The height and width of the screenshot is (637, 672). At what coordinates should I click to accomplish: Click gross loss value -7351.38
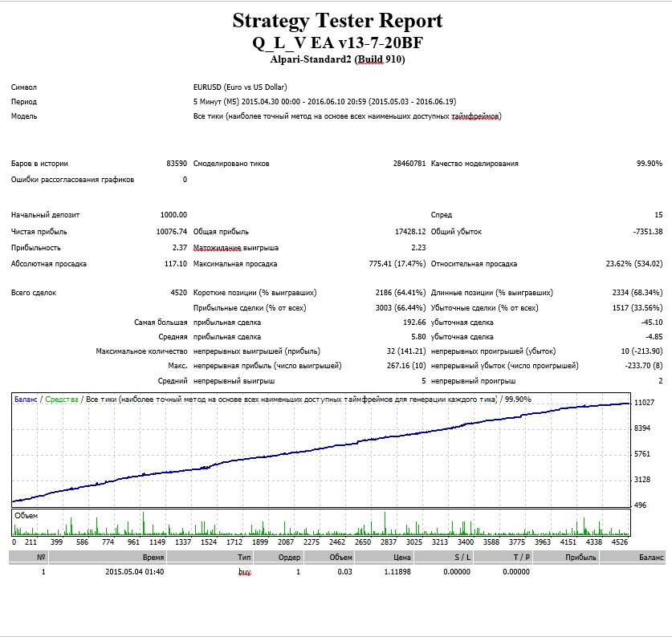[x=648, y=231]
